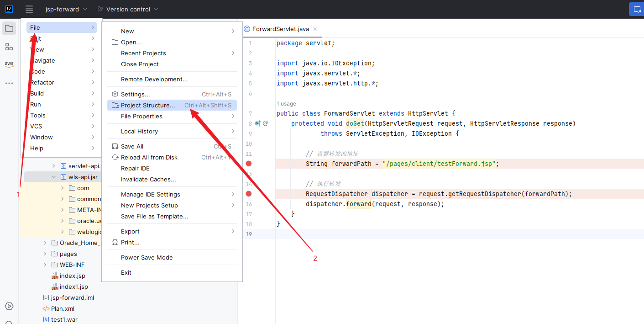Toggle the breakpoint on the forwardPath line

click(249, 164)
